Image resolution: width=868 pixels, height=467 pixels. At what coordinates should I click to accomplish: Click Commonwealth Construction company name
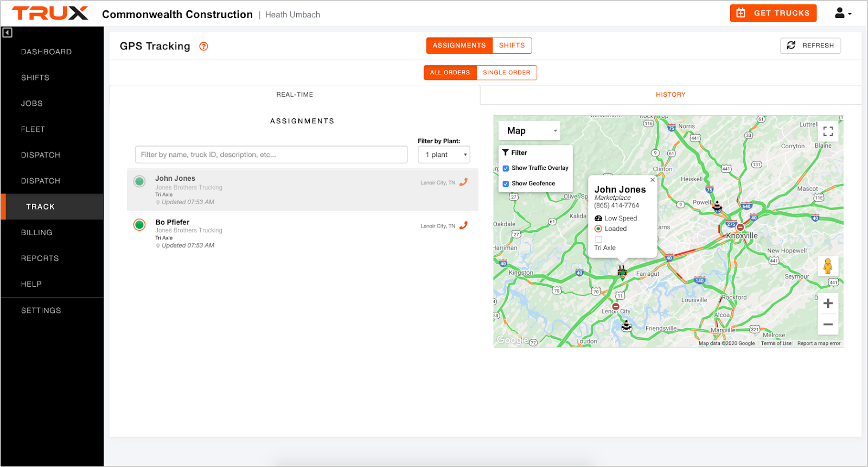[x=177, y=15]
